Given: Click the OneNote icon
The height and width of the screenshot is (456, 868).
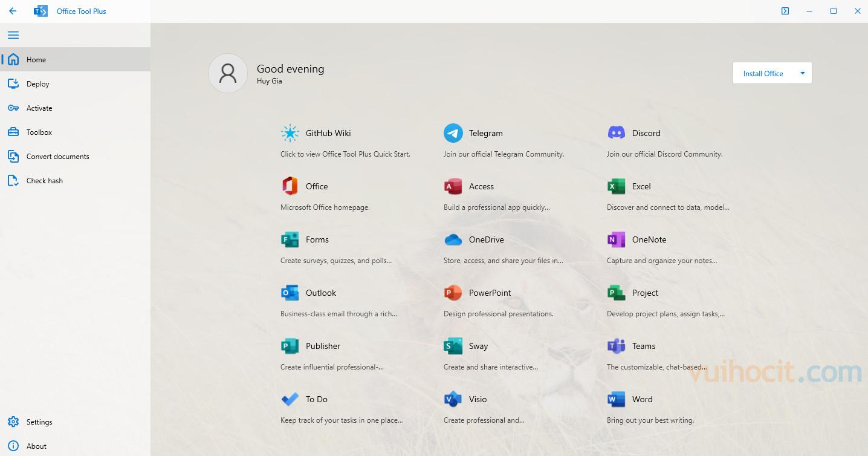Looking at the screenshot, I should pos(617,239).
